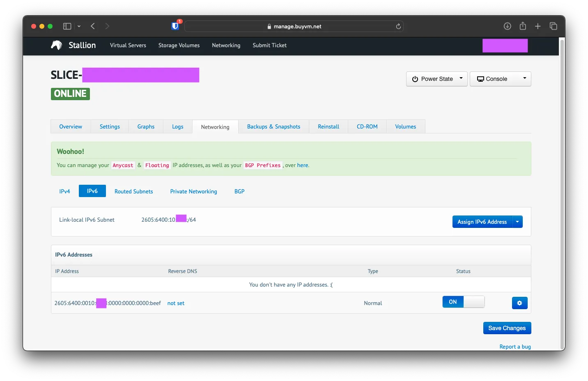Select the IPv6 sub-tab
The height and width of the screenshot is (381, 588).
[x=92, y=191]
